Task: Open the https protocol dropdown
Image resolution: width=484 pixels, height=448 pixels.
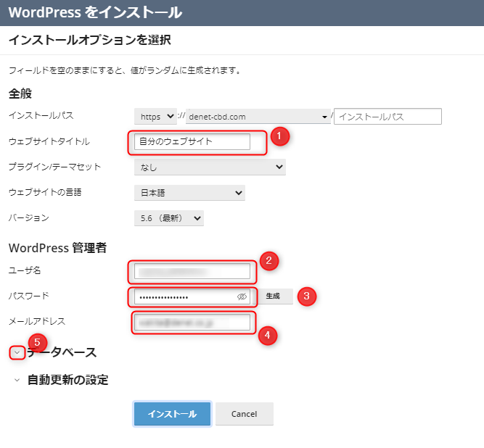Action: pyautogui.click(x=155, y=117)
